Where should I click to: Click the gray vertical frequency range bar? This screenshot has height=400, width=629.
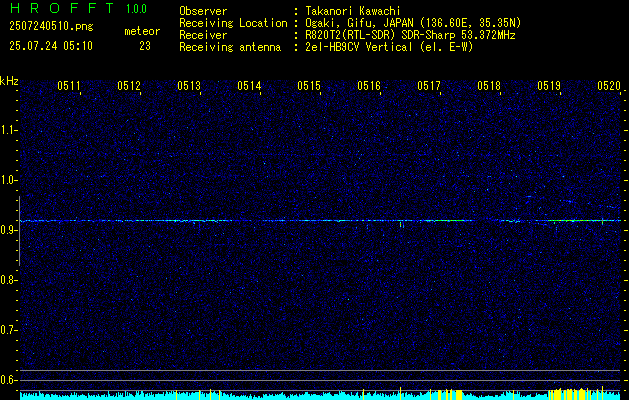[x=19, y=231]
